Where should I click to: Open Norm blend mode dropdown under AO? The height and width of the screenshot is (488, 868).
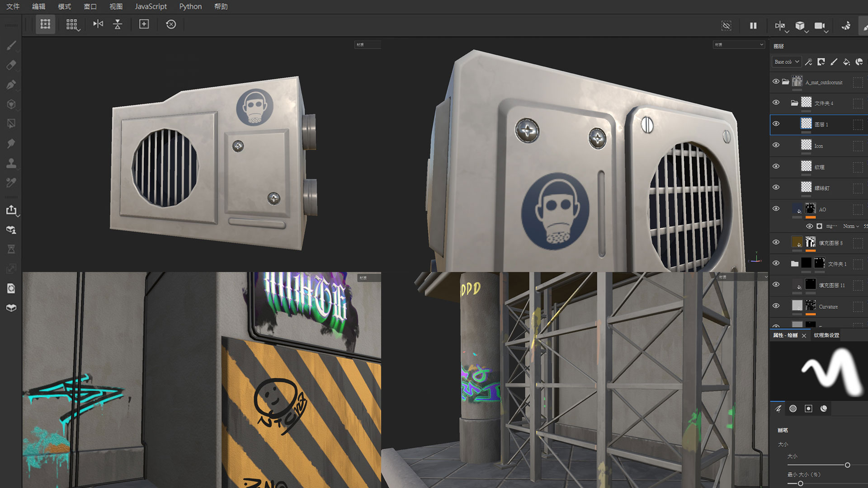(851, 226)
